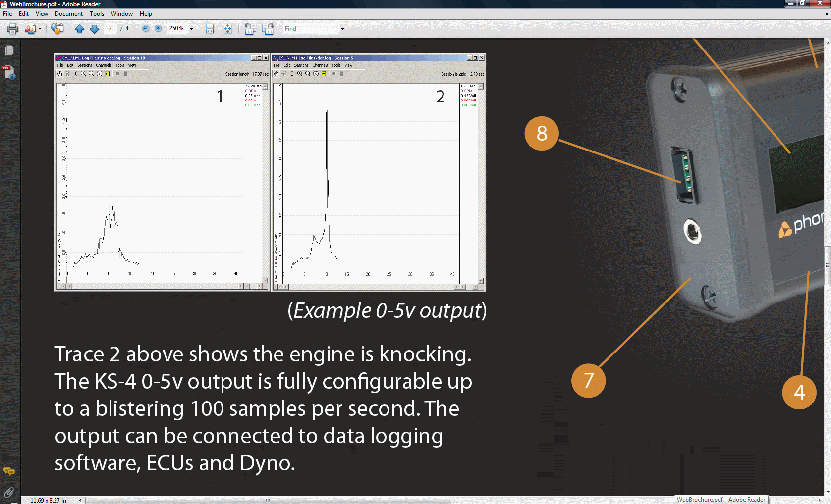The image size is (831, 504).
Task: Click the fit width scrolling icon
Action: pos(210,29)
